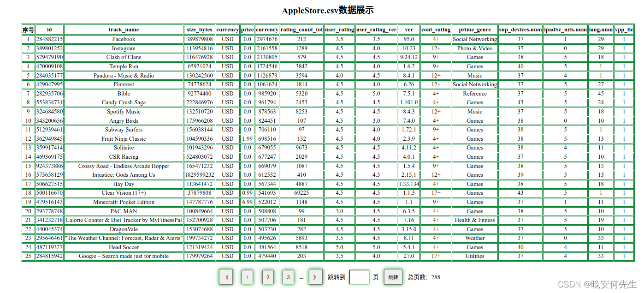Click the 序号 column header
This screenshot has width=644, height=293.
[28, 30]
